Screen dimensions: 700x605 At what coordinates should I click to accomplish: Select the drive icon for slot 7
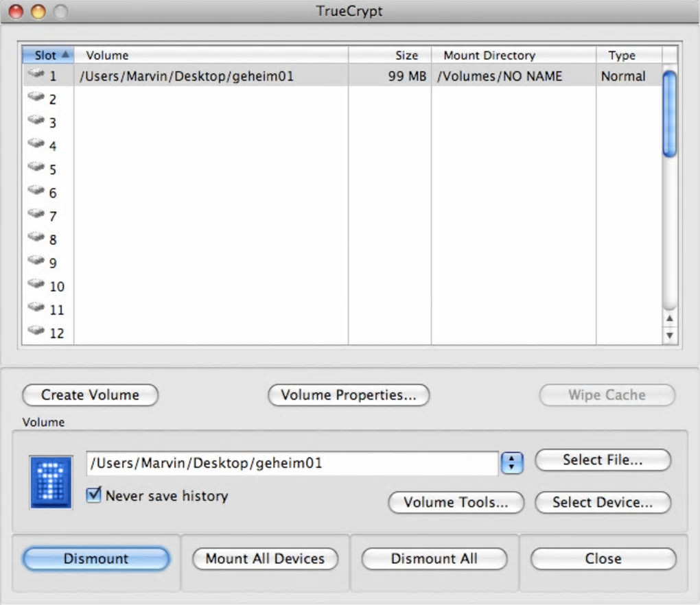click(36, 213)
